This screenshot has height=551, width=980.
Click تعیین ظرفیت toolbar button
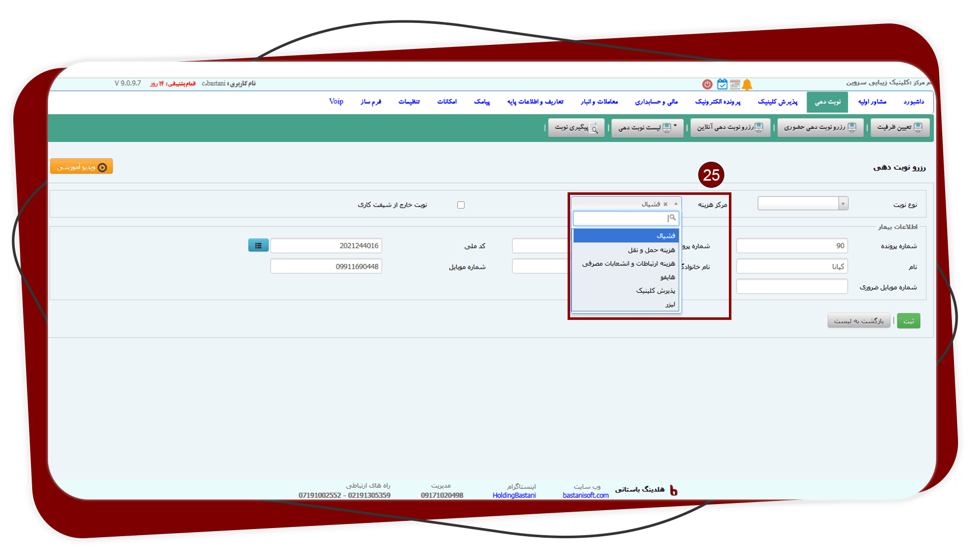pyautogui.click(x=900, y=127)
